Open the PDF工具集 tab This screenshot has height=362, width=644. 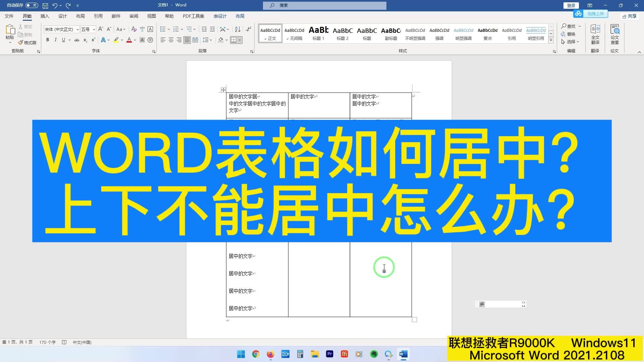point(193,16)
